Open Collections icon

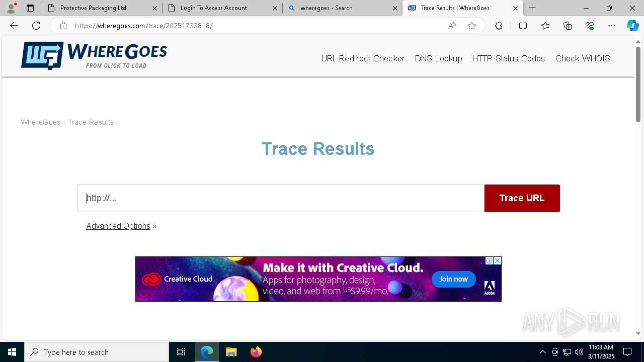click(568, 26)
